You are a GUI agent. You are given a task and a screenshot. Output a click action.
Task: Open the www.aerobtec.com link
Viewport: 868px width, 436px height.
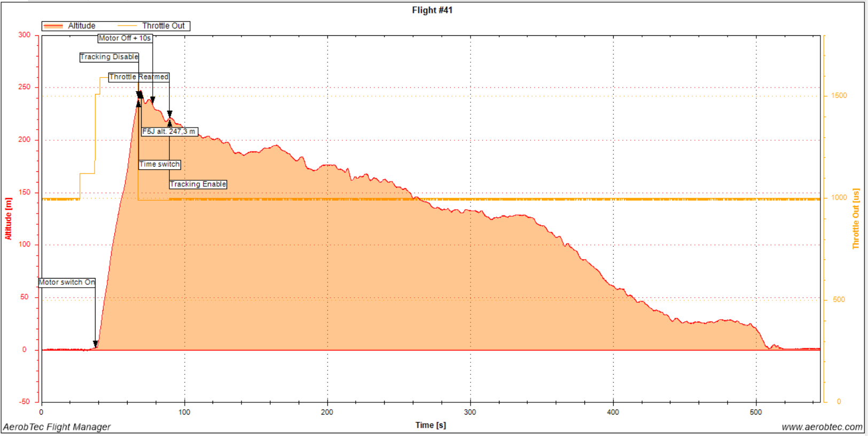pyautogui.click(x=822, y=427)
